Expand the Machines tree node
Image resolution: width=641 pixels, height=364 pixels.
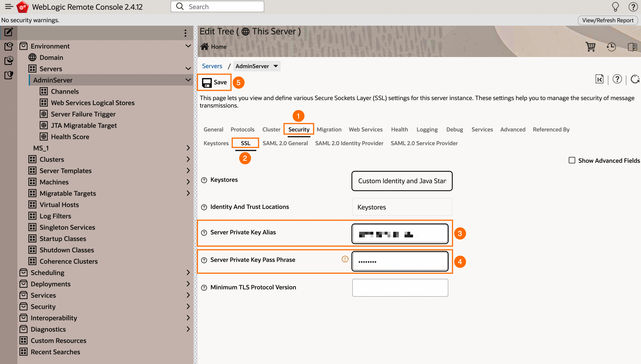188,182
